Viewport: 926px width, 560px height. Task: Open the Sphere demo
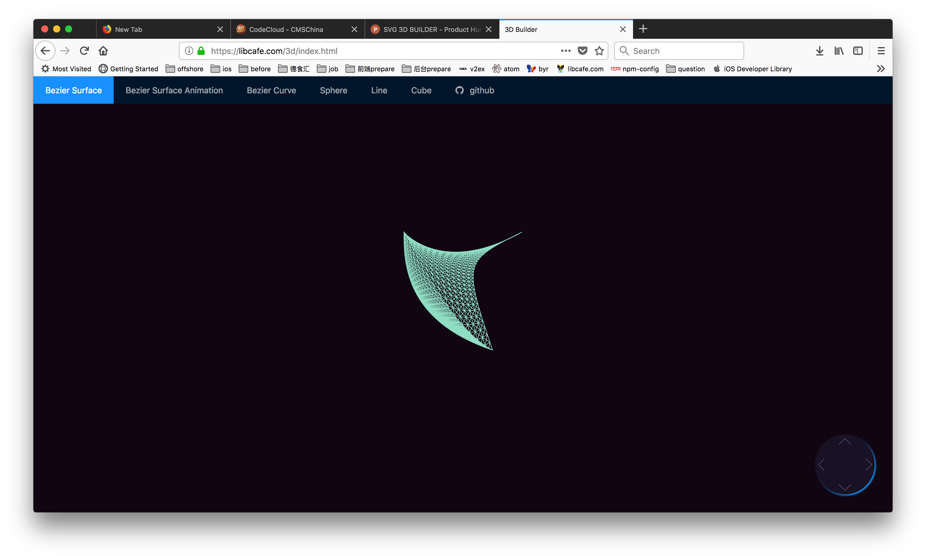click(x=333, y=90)
